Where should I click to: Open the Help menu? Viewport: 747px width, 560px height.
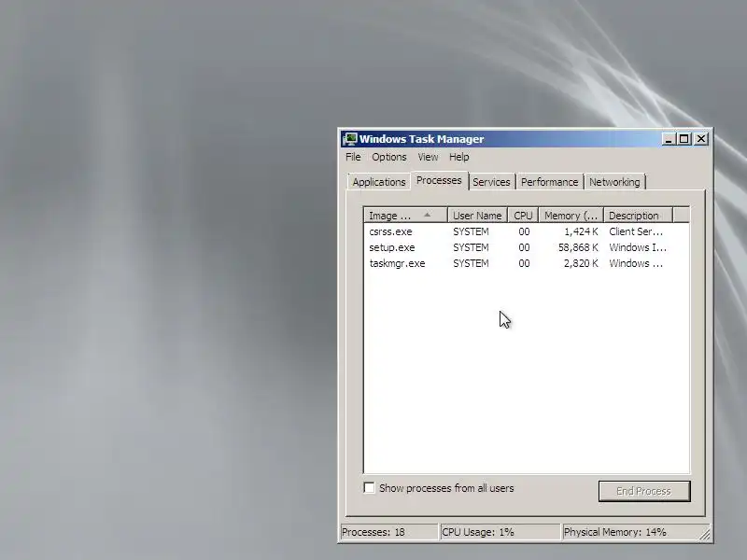point(458,157)
